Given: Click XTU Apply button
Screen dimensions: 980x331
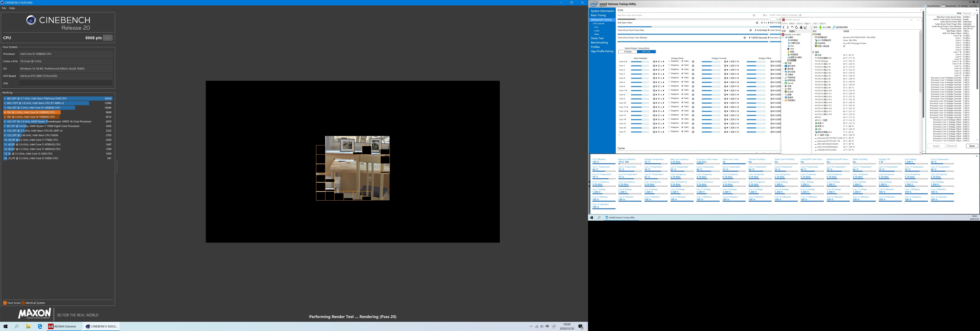Looking at the screenshot, I should point(936,146).
